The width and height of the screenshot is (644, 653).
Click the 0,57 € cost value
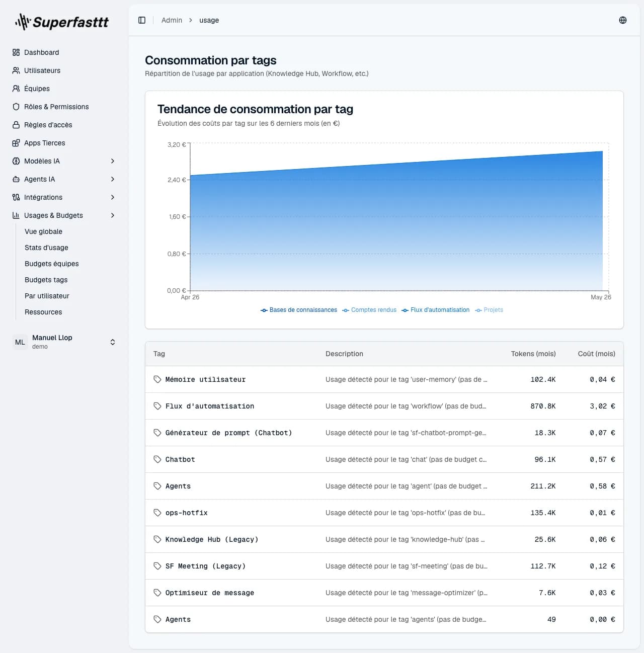click(x=602, y=459)
